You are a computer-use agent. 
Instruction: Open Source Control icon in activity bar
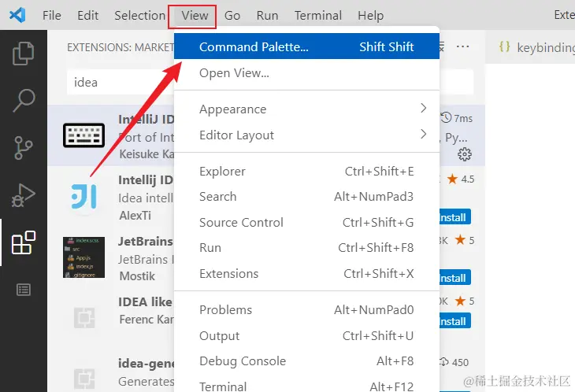(24, 148)
